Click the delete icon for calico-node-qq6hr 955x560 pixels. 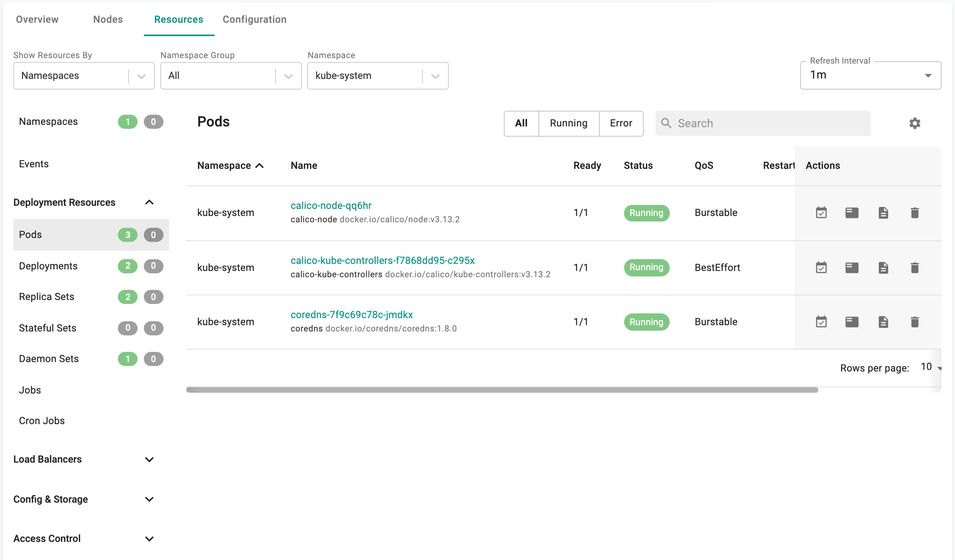(x=915, y=212)
